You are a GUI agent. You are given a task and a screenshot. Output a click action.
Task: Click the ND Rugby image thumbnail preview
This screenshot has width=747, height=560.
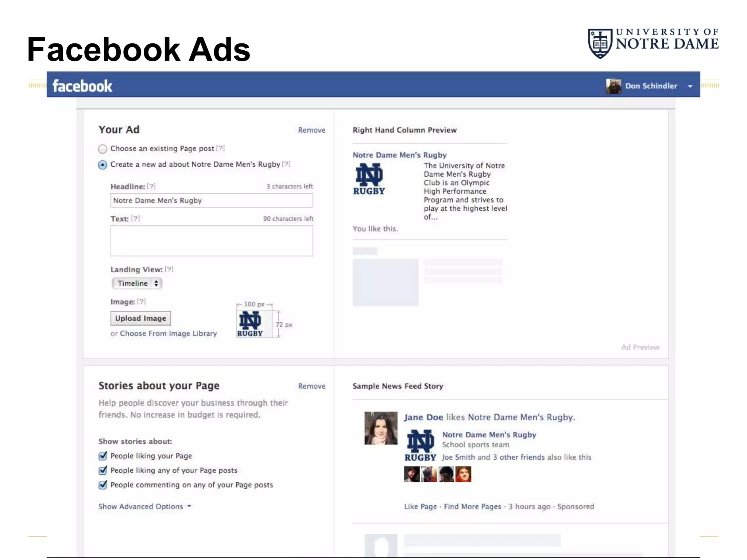coord(254,324)
